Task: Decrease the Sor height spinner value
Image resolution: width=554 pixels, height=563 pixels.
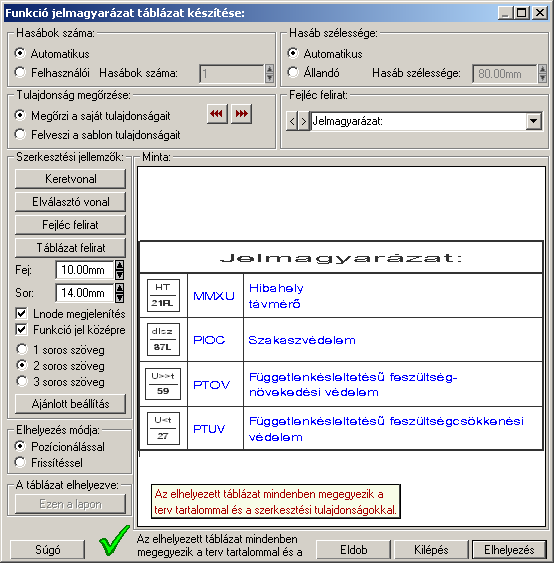Action: [120, 298]
